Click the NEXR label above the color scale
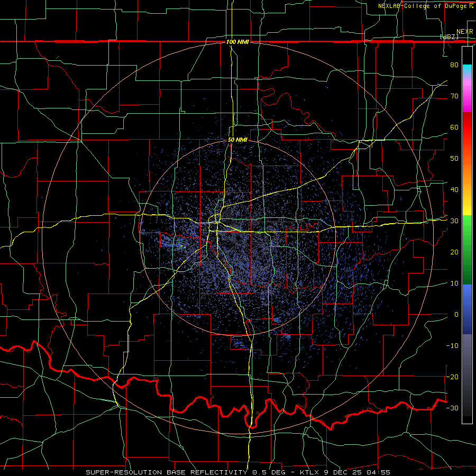The width and height of the screenshot is (476, 476). pos(465,32)
